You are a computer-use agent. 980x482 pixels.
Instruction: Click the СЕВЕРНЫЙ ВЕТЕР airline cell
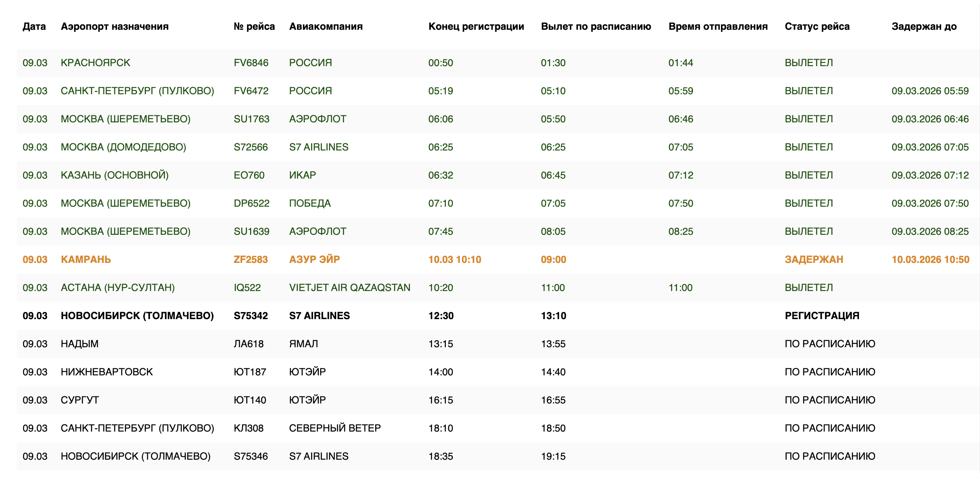point(335,428)
